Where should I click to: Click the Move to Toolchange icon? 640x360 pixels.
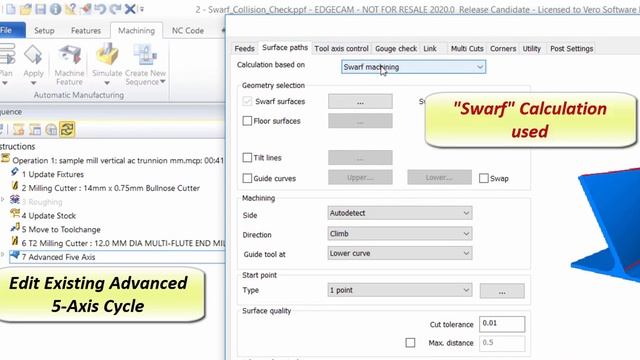coord(15,228)
